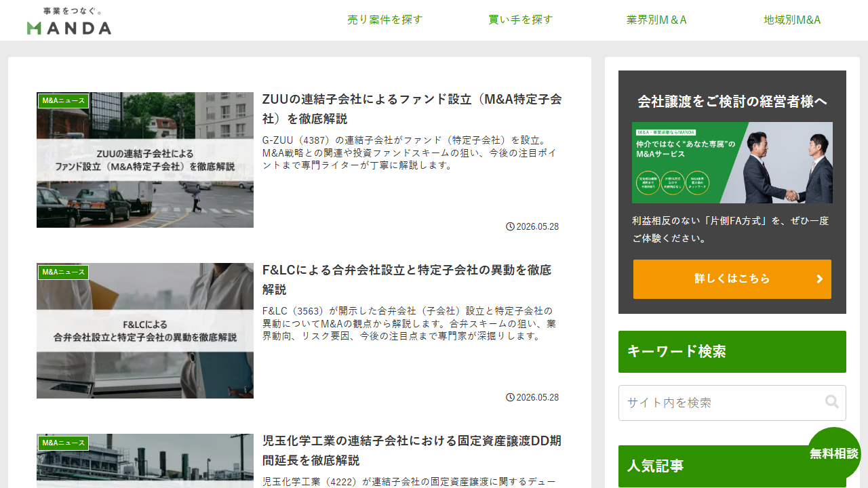This screenshot has height=488, width=868.
Task: Click the MANDA logo in header
Action: 69,21
